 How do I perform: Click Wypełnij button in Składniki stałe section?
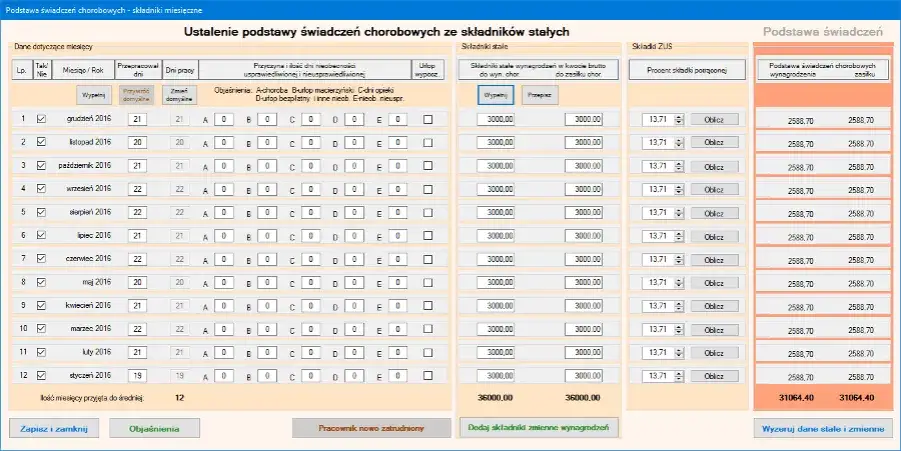[497, 94]
